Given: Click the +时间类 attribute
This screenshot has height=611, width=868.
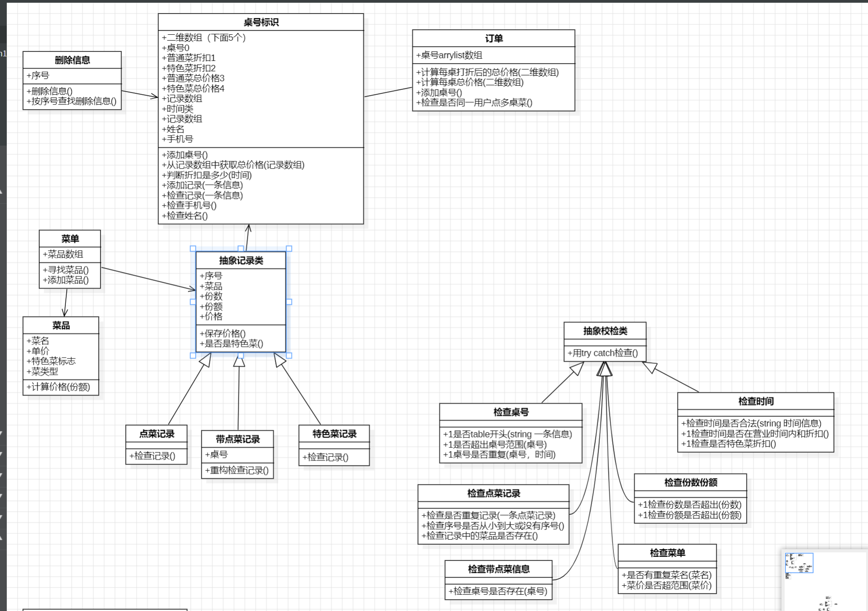Looking at the screenshot, I should [x=178, y=109].
